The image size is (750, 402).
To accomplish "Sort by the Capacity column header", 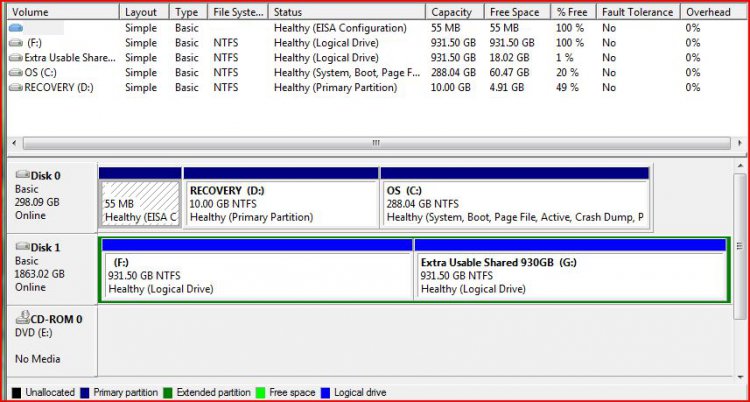I will 454,12.
